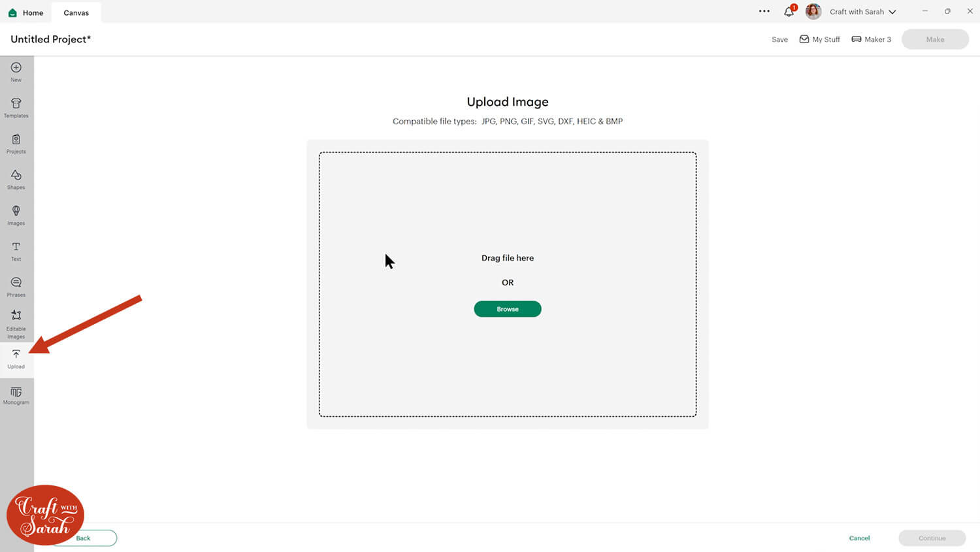Minimize the Design Space window
This screenshot has width=980, height=552.
click(925, 11)
